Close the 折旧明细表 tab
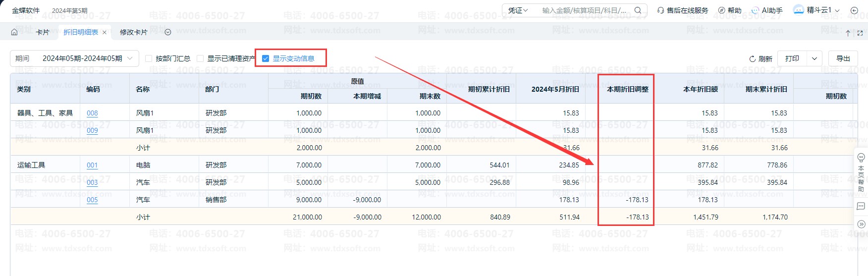Screen dimensions: 868x276 coord(105,32)
